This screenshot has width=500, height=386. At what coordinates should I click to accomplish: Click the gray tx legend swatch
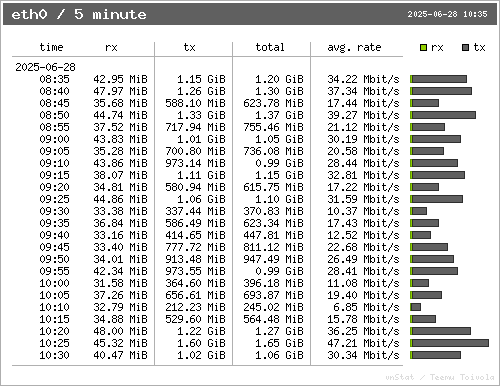click(x=466, y=48)
